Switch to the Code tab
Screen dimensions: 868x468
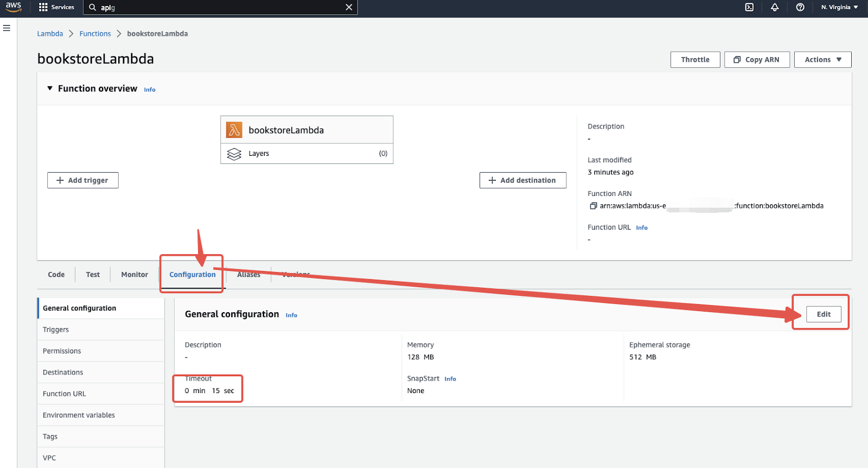[56, 275]
